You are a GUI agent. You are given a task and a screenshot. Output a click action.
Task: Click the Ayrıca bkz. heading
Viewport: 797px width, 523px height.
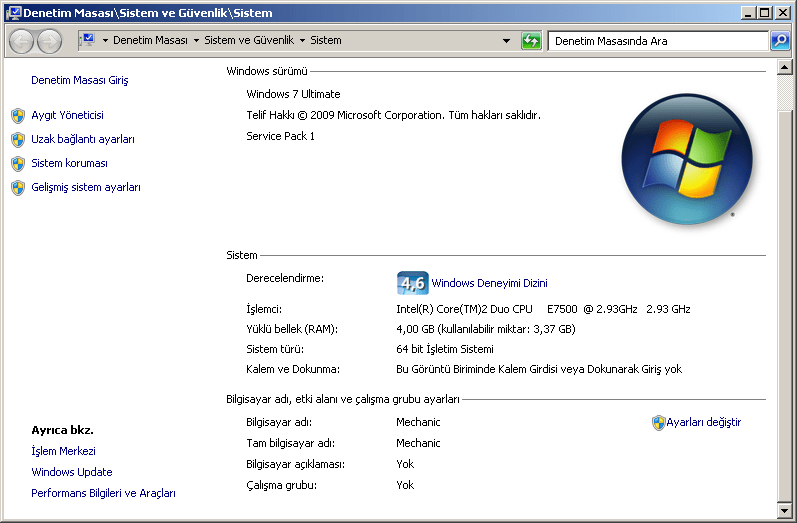pyautogui.click(x=63, y=430)
